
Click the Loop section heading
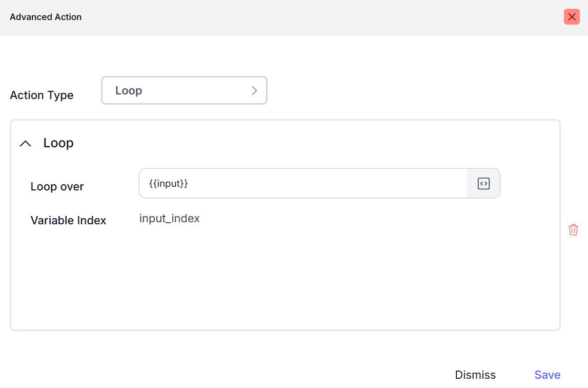tap(58, 143)
